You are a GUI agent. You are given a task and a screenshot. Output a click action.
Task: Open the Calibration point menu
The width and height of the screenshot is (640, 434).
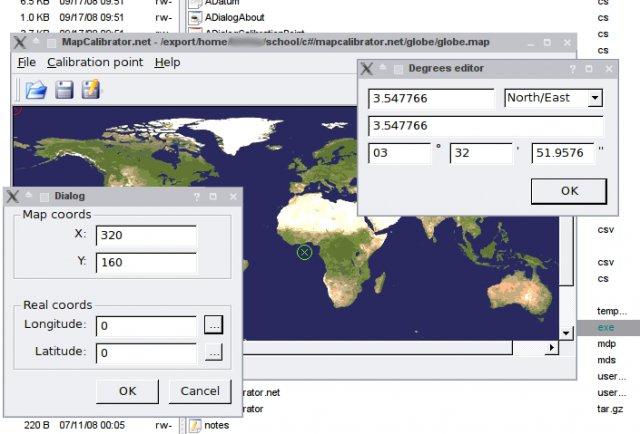[95, 62]
